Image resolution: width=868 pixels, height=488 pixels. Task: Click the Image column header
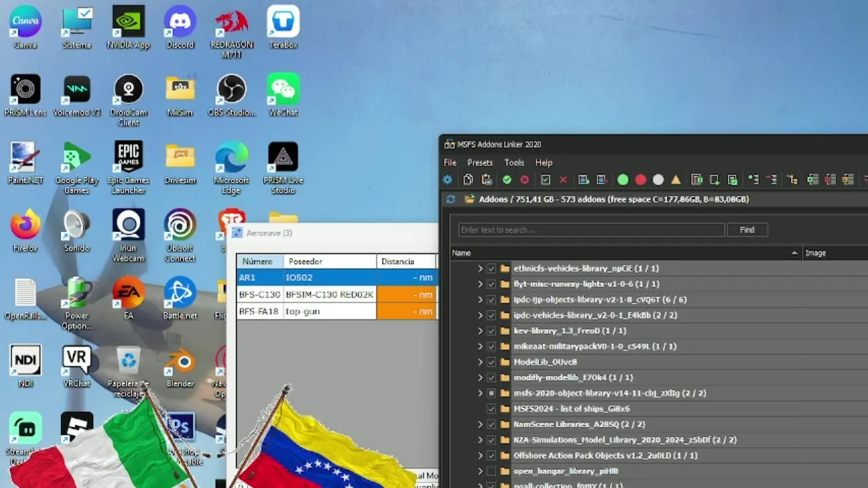click(835, 253)
